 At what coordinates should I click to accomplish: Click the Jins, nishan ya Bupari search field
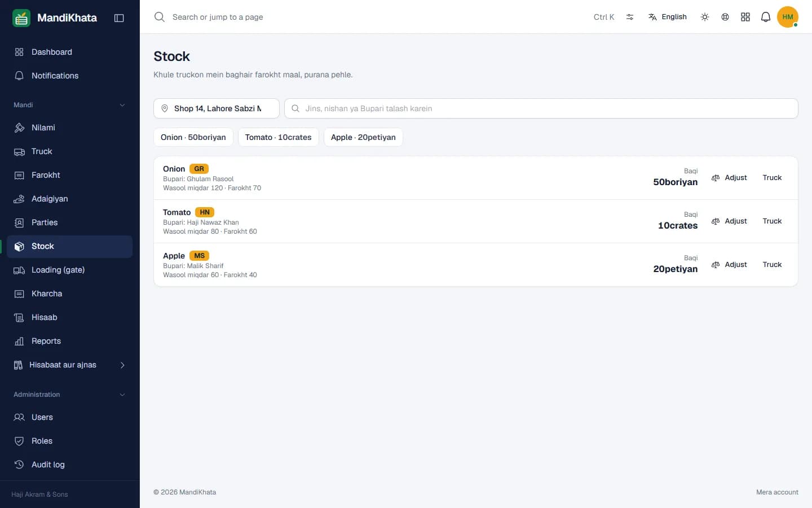tap(541, 108)
